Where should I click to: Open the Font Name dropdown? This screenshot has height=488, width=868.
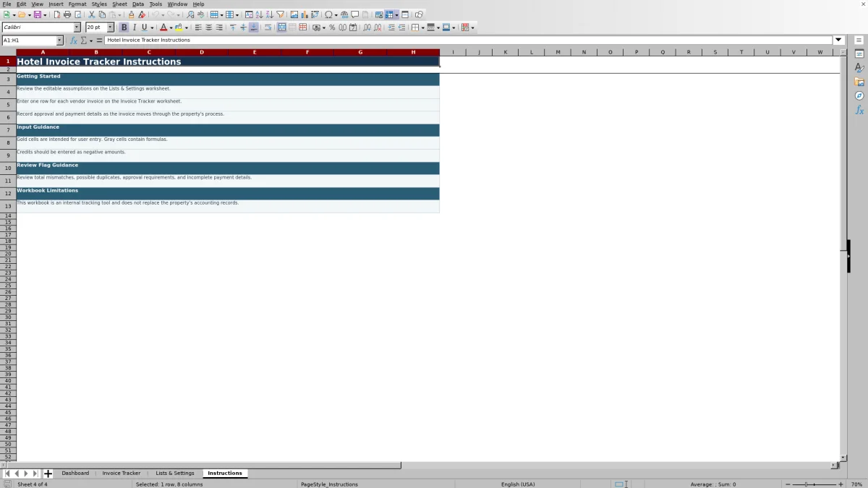coord(77,27)
